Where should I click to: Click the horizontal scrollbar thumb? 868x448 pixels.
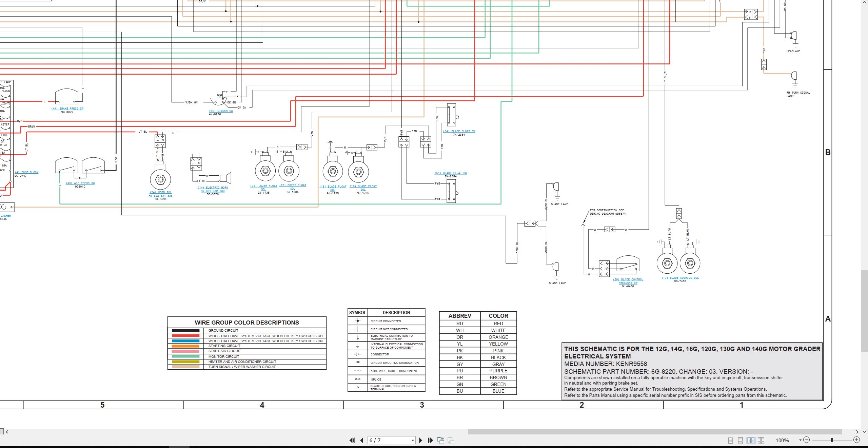[655, 432]
